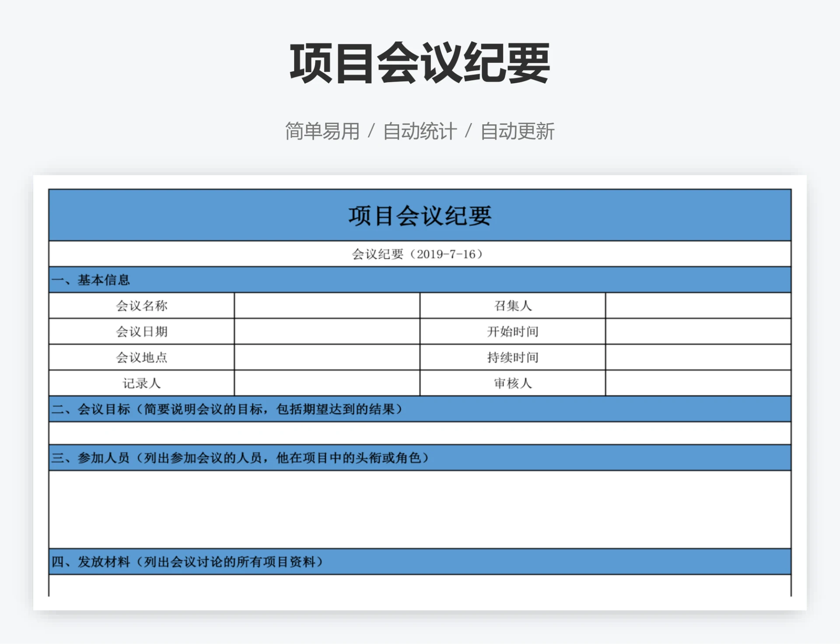Screen dimensions: 840x644
Task: Click the 会议地点 label cell
Action: 141,357
